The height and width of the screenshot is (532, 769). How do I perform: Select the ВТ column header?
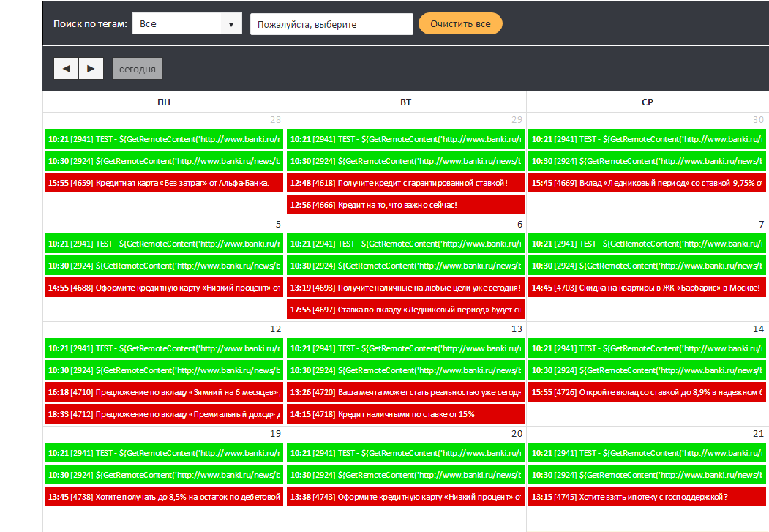(x=405, y=102)
